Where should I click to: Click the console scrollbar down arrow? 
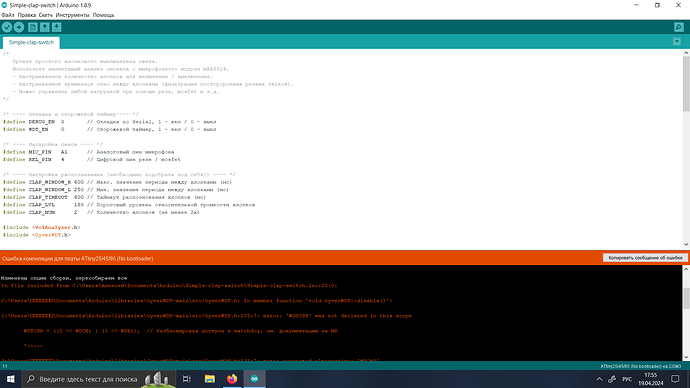686,357
